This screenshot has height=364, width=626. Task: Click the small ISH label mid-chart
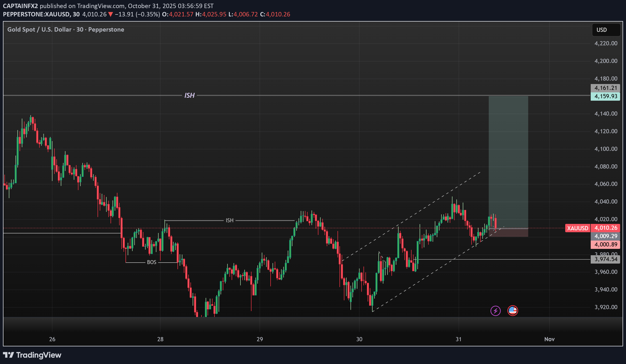coord(229,220)
